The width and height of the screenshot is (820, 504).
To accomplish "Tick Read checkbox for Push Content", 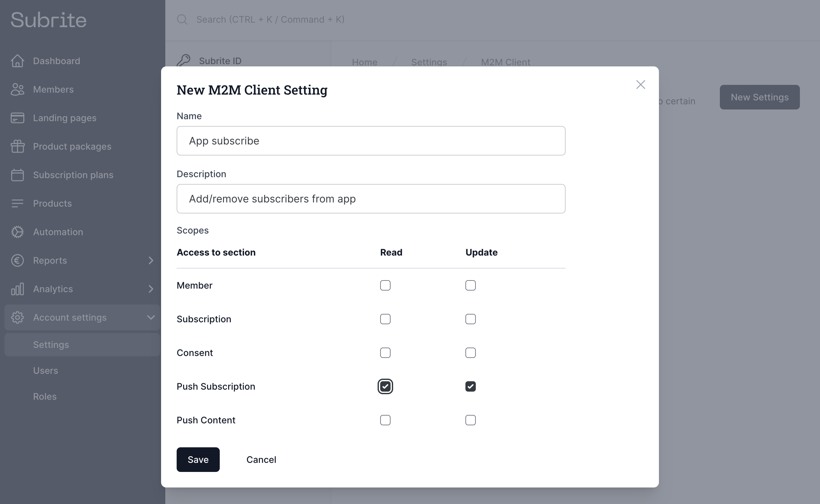I will point(385,420).
